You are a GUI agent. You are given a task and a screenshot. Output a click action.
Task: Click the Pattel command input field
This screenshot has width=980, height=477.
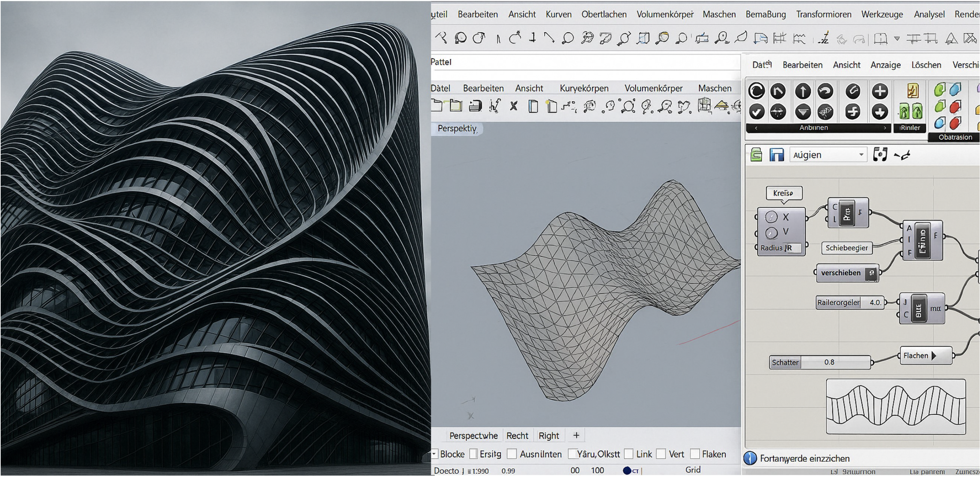[586, 62]
